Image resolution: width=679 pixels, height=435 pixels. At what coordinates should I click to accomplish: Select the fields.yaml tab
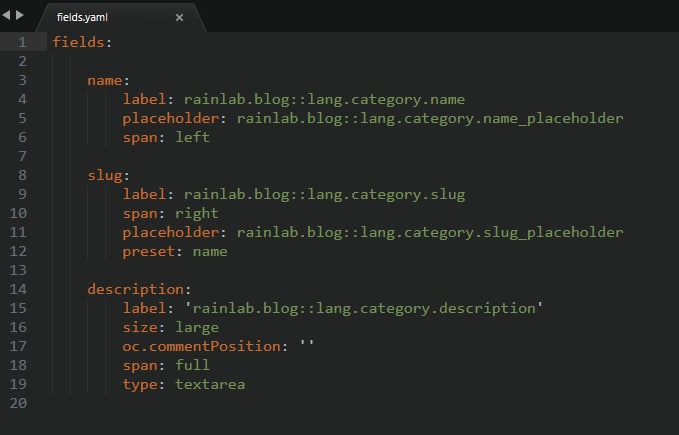tap(120, 17)
